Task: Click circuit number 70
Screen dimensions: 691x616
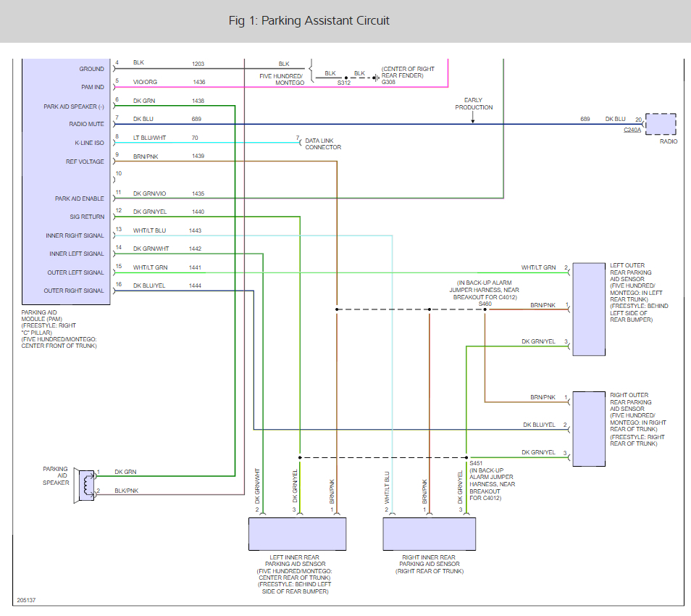Action: click(195, 138)
